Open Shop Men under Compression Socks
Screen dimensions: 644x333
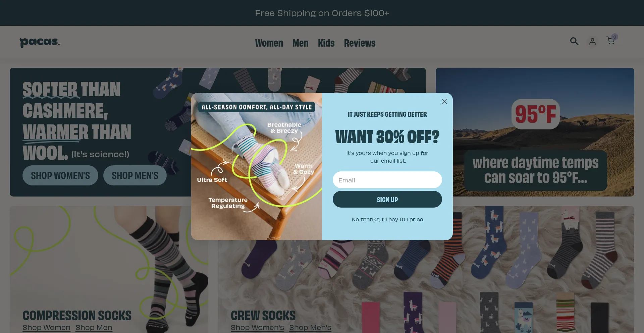[x=94, y=328]
